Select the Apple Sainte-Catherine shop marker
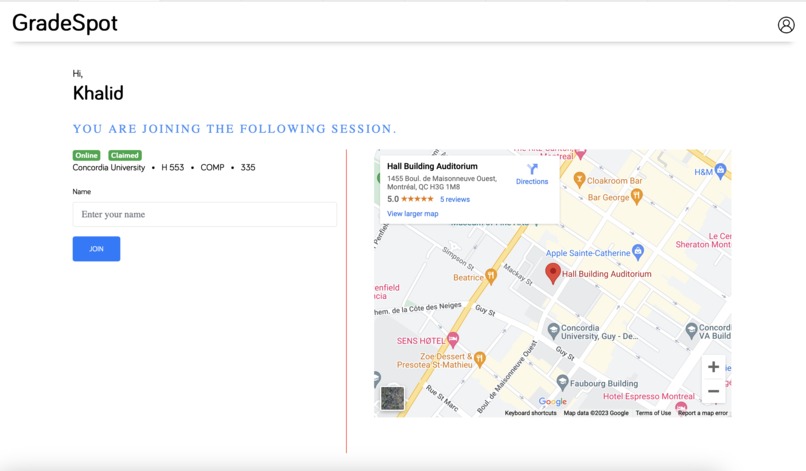 tap(638, 251)
